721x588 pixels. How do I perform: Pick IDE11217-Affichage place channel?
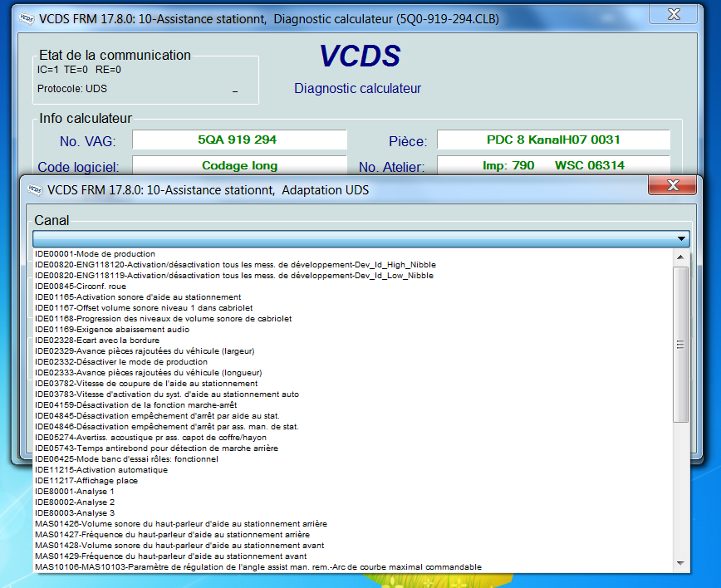(86, 481)
